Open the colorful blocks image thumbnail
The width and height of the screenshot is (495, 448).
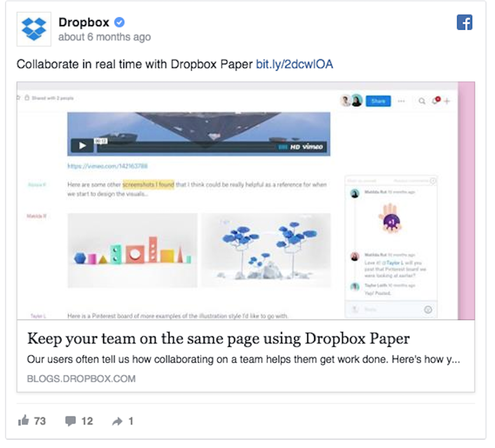[132, 250]
